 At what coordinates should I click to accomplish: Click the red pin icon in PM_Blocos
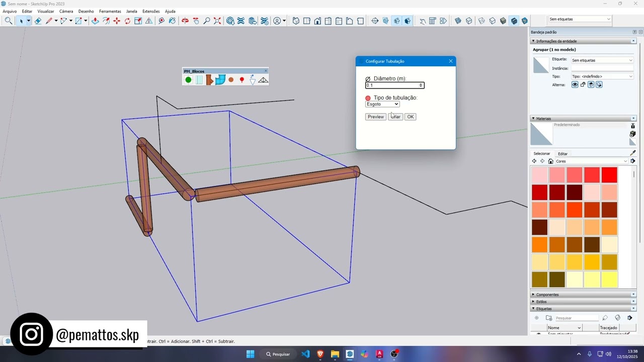tap(242, 80)
